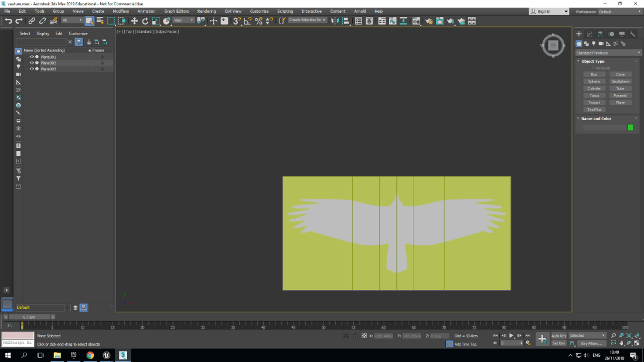
Task: Open the selection filter All dropdown
Action: [x=71, y=21]
